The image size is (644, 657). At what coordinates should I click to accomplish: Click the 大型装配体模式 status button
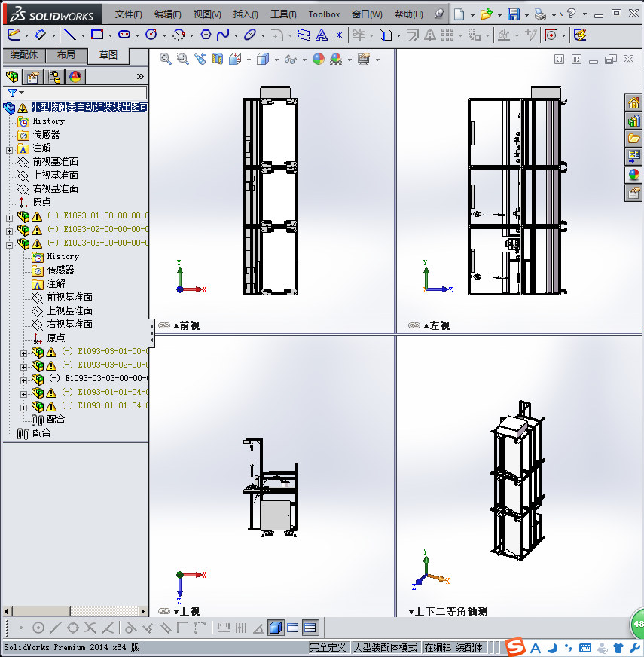coord(386,647)
